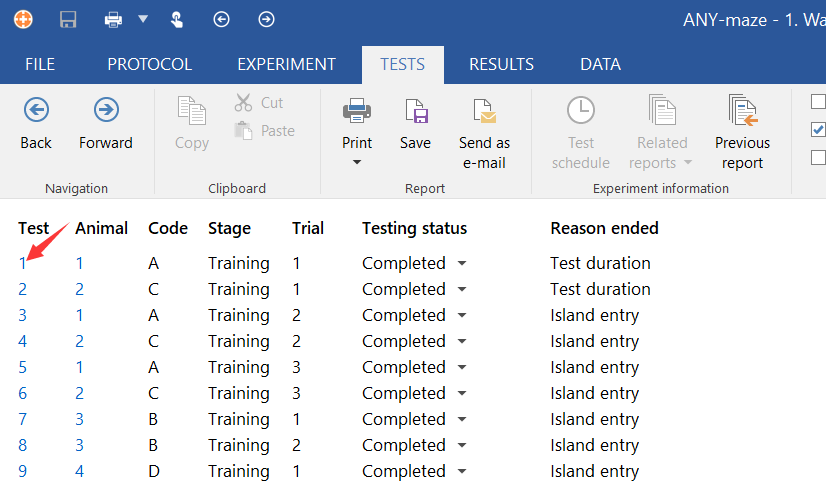Click animal 4 link in row 9

tap(80, 471)
